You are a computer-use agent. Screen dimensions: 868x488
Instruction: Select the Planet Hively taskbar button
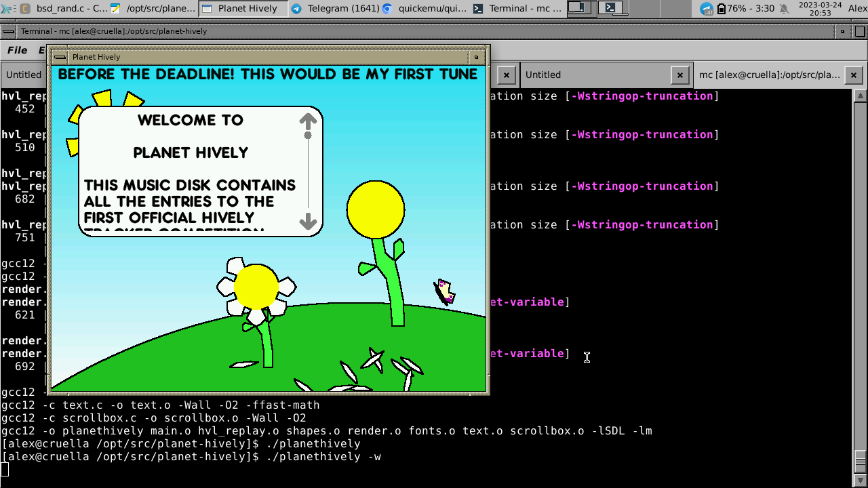click(x=243, y=8)
